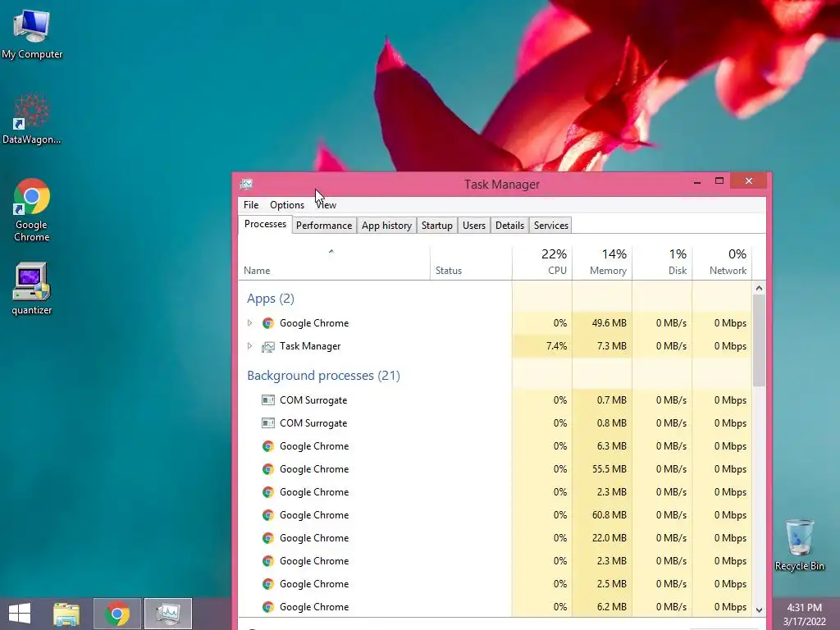Open the Recycle Bin icon
The width and height of the screenshot is (840, 630).
(799, 546)
